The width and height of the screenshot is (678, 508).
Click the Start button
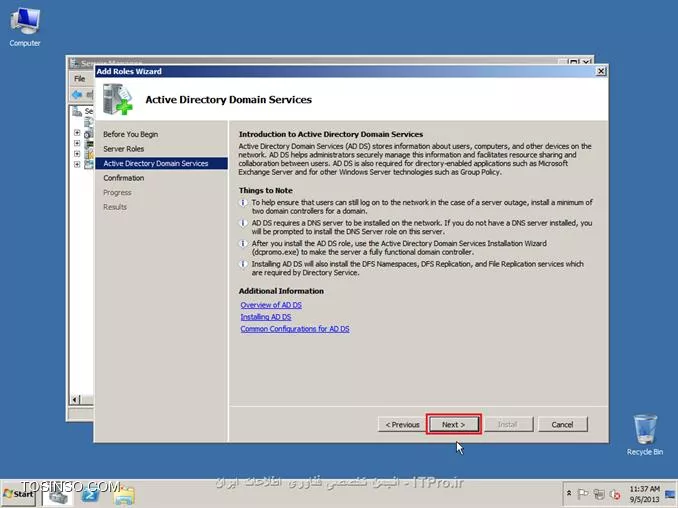point(19,494)
